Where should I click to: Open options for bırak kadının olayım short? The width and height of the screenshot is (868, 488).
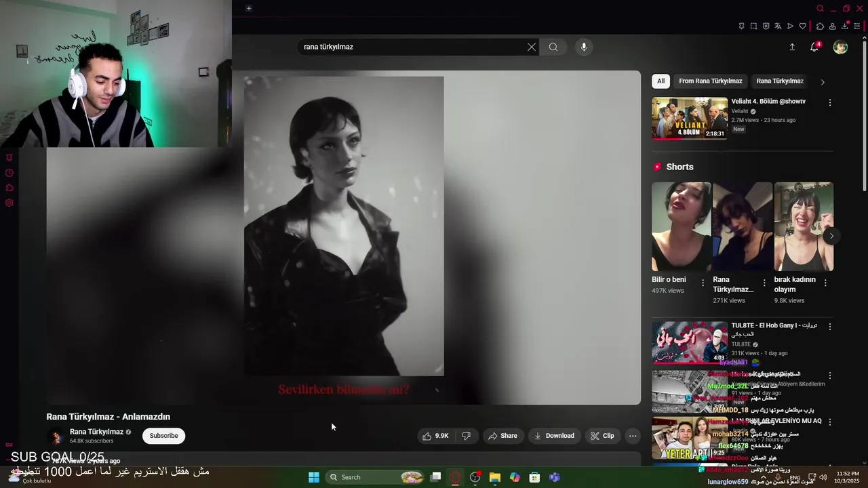pos(825,283)
